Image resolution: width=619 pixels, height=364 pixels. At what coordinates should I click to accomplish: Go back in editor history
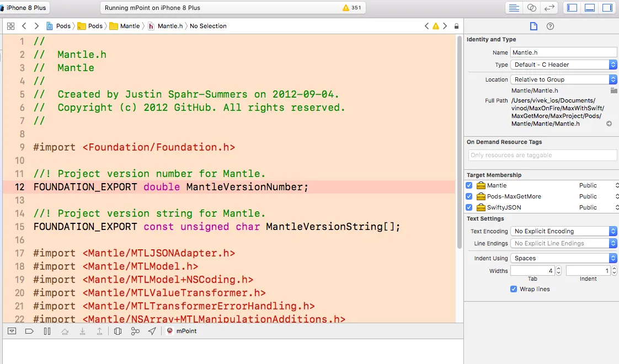click(x=24, y=26)
